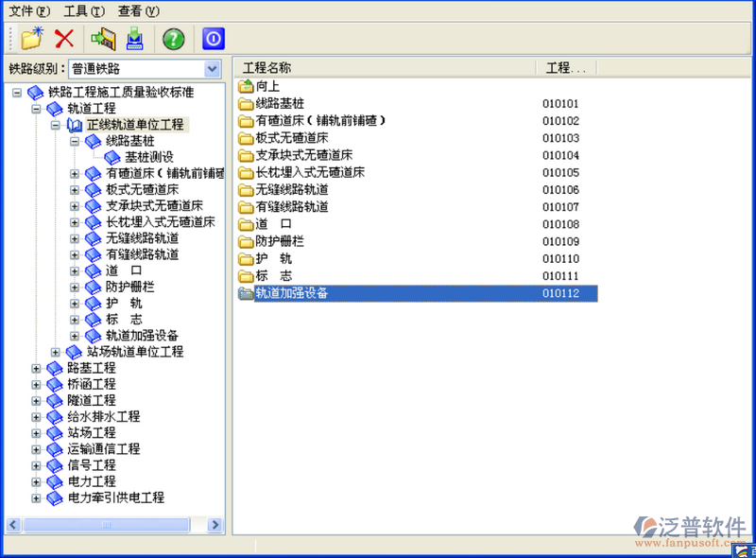Click the book icon beside 站场工程
The width and height of the screenshot is (756, 558).
coord(55,433)
